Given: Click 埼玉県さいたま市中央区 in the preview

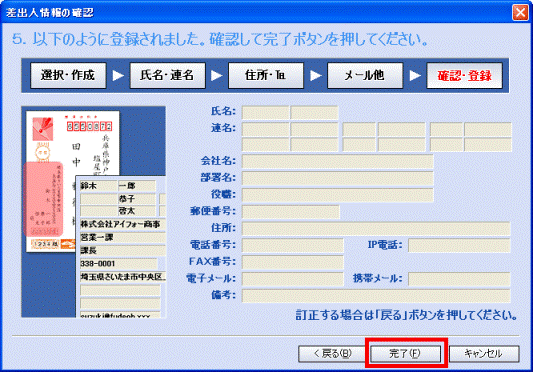Looking at the screenshot, I should coord(123,277).
